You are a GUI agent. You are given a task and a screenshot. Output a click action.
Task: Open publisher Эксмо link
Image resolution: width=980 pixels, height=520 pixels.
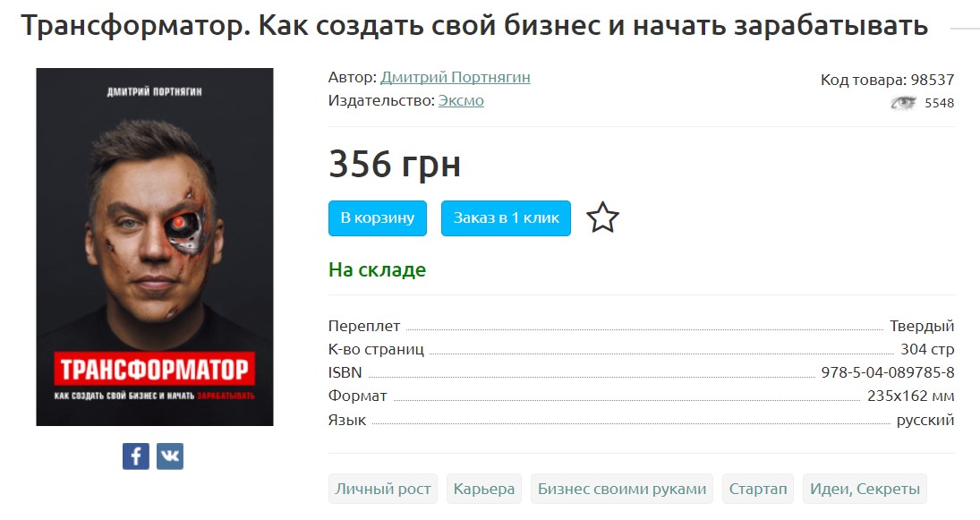[461, 100]
